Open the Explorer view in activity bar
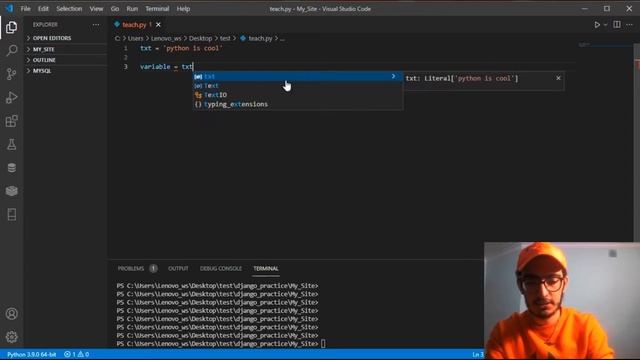 [11, 27]
